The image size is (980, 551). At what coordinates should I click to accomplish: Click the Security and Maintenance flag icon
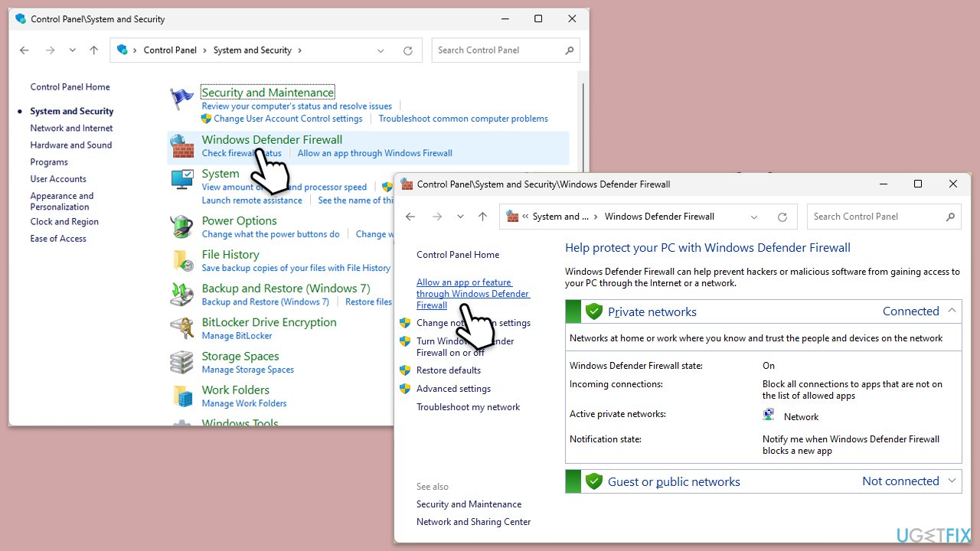click(182, 99)
